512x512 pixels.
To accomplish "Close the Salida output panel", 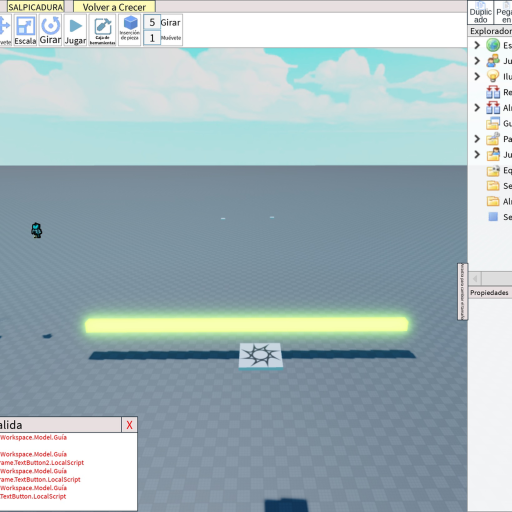I will pyautogui.click(x=129, y=425).
